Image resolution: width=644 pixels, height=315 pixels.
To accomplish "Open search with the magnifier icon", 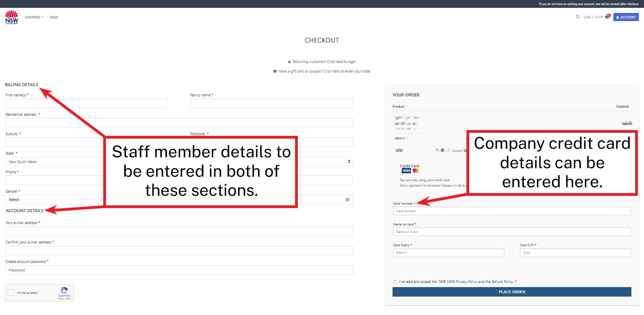I will [x=578, y=17].
